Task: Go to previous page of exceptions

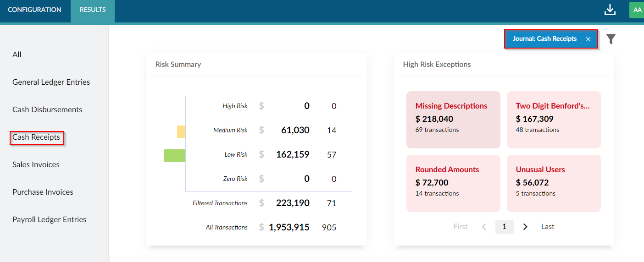Action: click(x=483, y=227)
